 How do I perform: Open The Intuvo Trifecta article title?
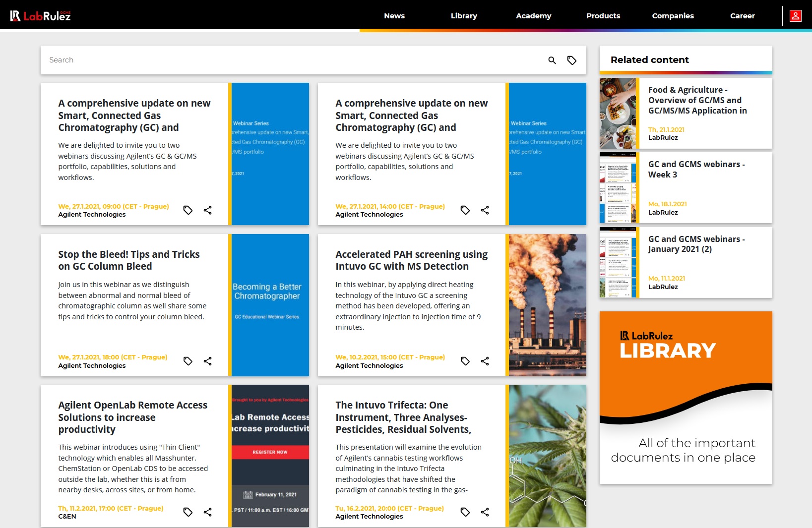(403, 417)
